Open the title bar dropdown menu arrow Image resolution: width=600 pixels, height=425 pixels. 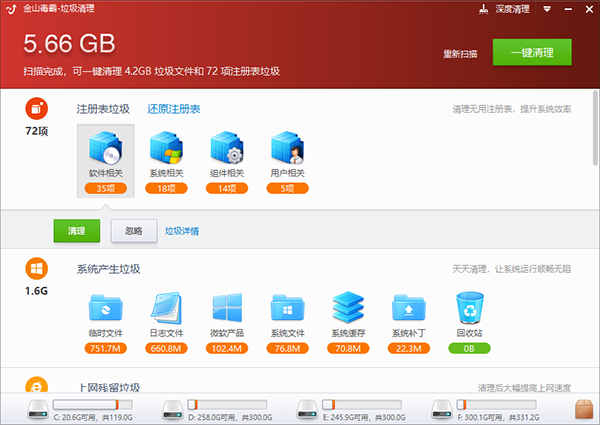547,9
